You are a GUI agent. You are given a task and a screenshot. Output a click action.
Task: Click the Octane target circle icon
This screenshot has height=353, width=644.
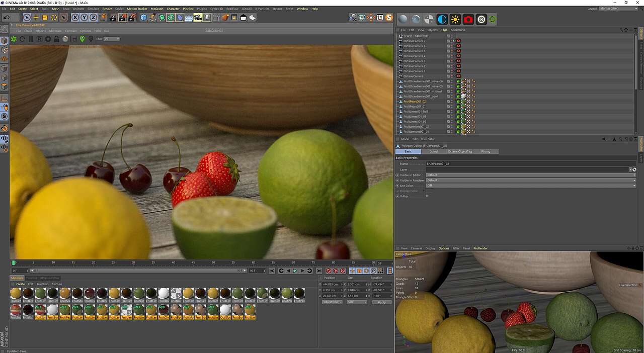click(481, 20)
